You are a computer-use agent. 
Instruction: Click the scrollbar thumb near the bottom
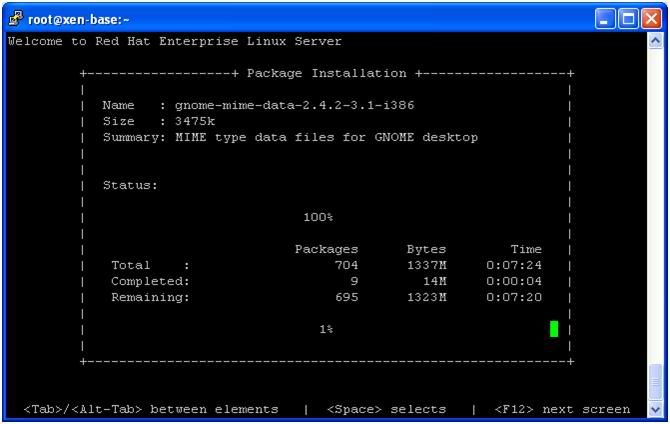click(x=655, y=383)
